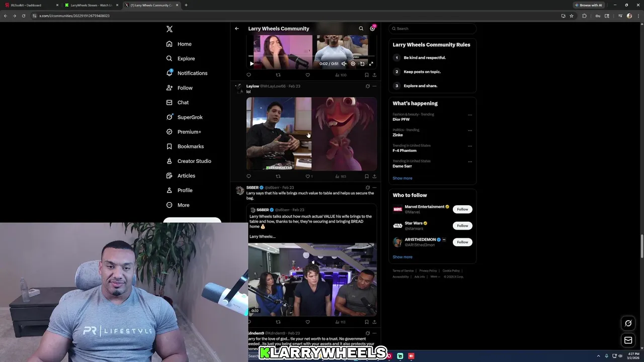This screenshot has height=362, width=644.
Task: Toggle picture-in-picture on top video
Action: 362,64
